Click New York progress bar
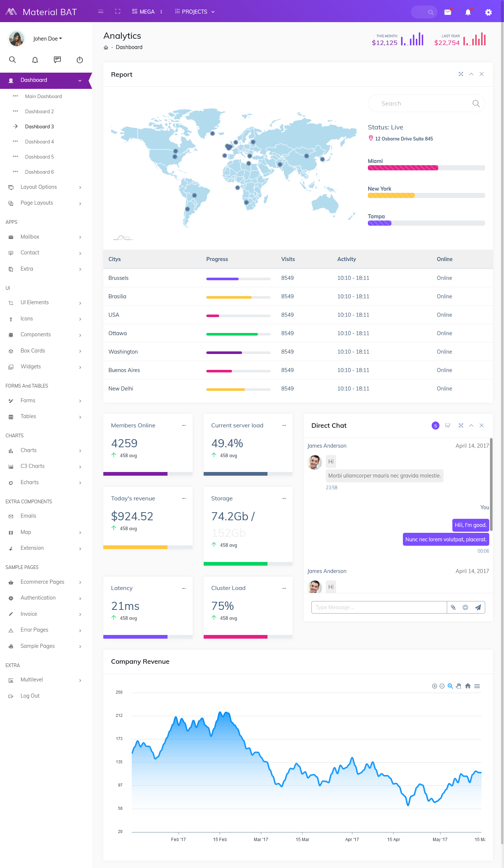 click(426, 196)
